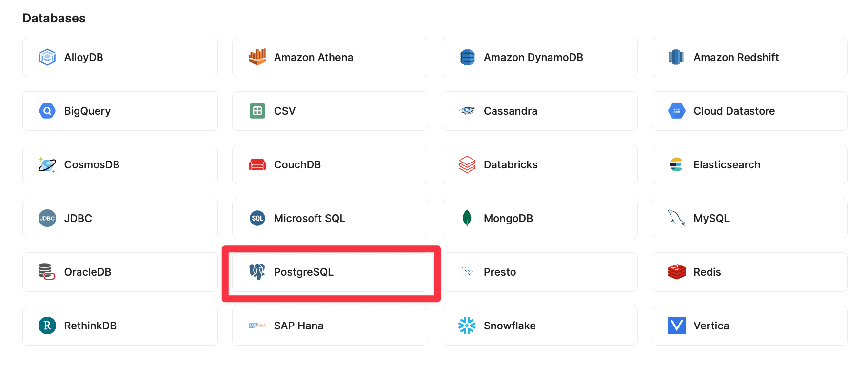The height and width of the screenshot is (367, 868).
Task: Click the Amazon DynamoDB database icon
Action: pos(467,57)
